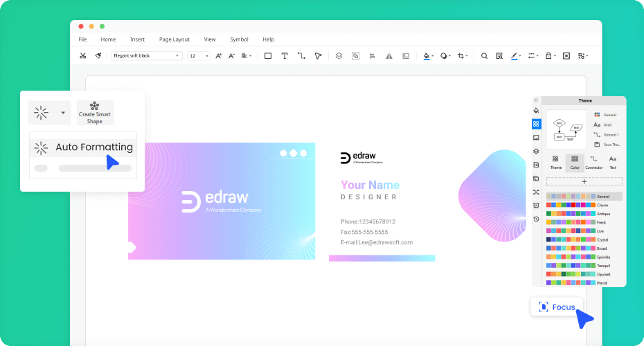Image resolution: width=644 pixels, height=346 pixels.
Task: Open the Page settings icon in sidebar
Action: (x=536, y=165)
